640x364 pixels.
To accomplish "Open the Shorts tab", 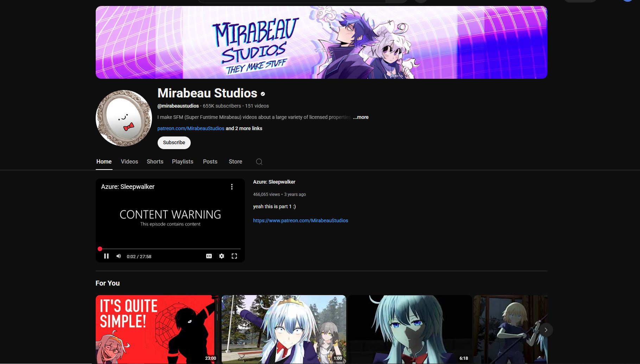I will 155,161.
